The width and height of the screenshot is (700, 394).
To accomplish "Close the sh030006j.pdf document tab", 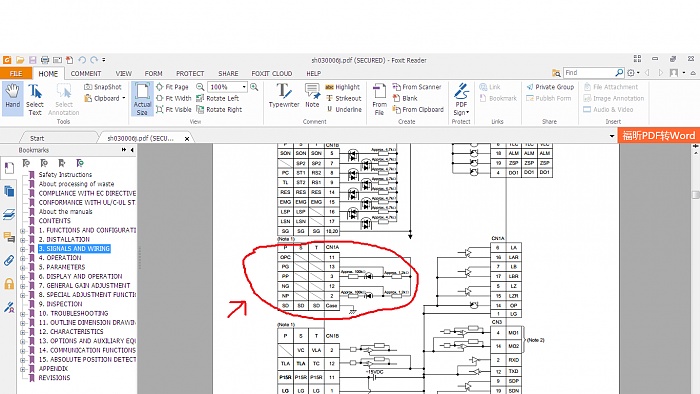I will 187,139.
